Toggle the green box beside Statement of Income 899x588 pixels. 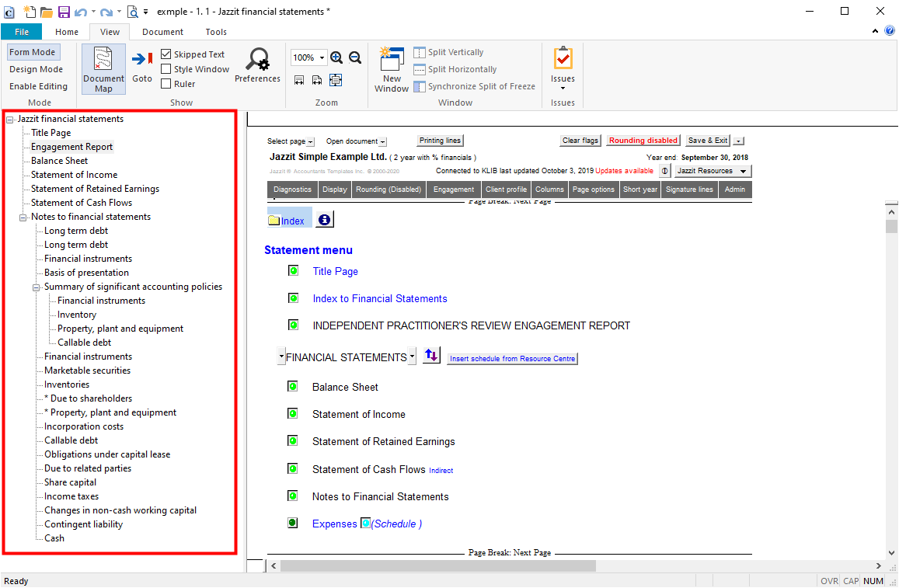click(x=292, y=414)
